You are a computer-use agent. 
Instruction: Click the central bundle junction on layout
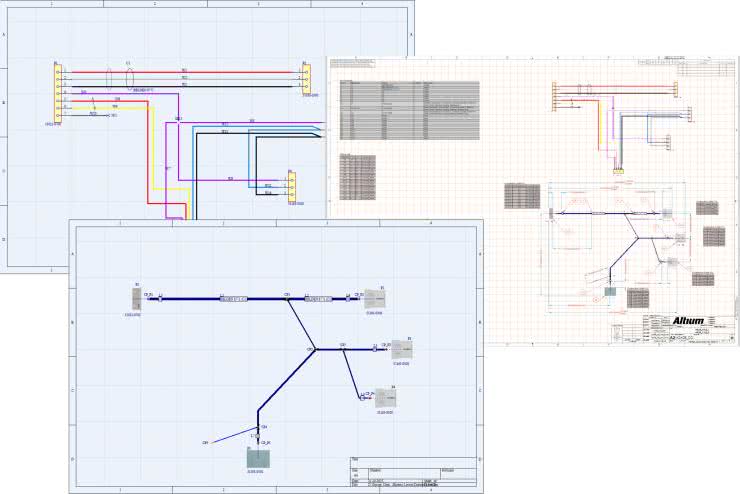click(x=311, y=348)
